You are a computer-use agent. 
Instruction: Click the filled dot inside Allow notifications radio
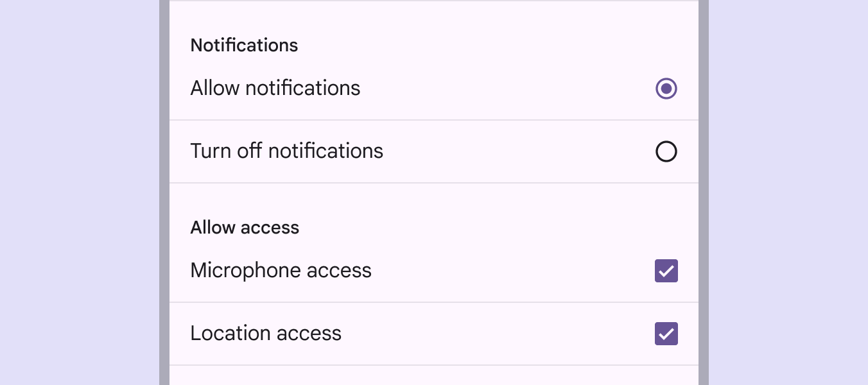pyautogui.click(x=666, y=89)
